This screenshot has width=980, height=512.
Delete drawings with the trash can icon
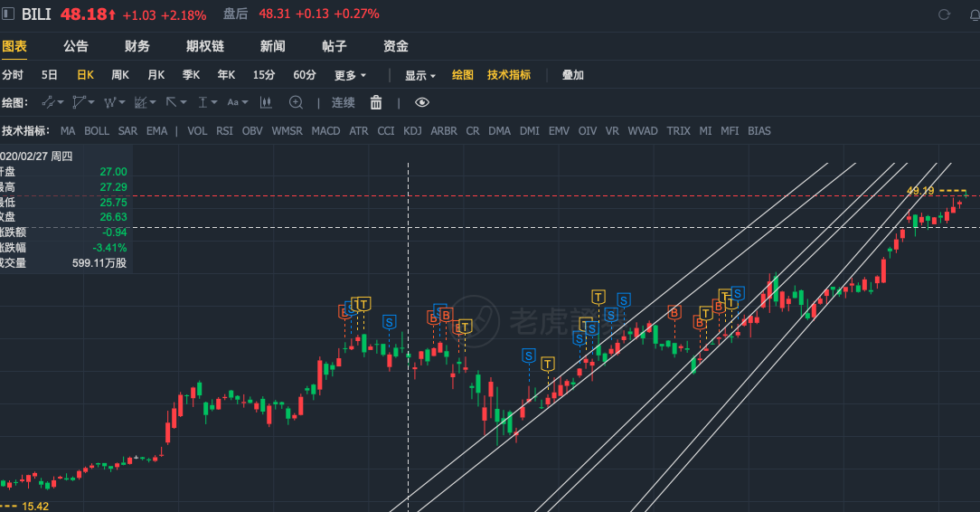coord(375,102)
